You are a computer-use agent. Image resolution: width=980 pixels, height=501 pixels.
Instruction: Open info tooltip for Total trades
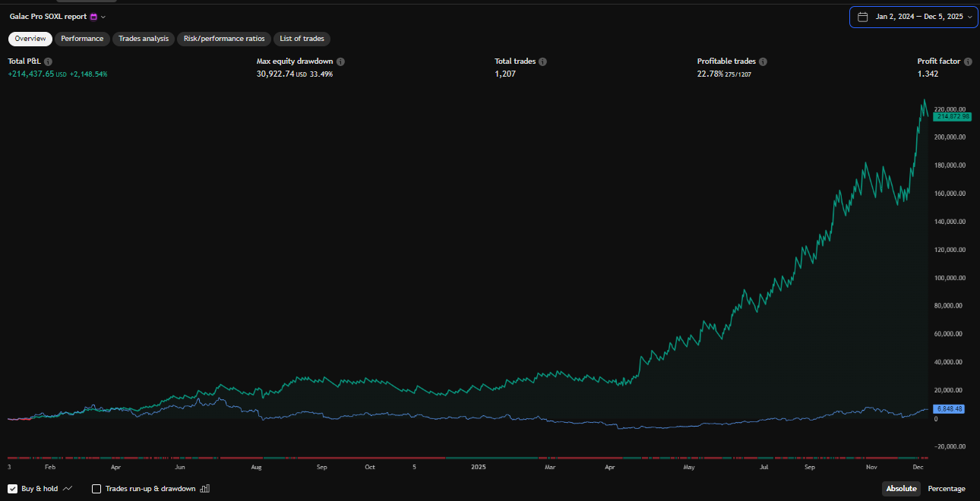pos(542,61)
